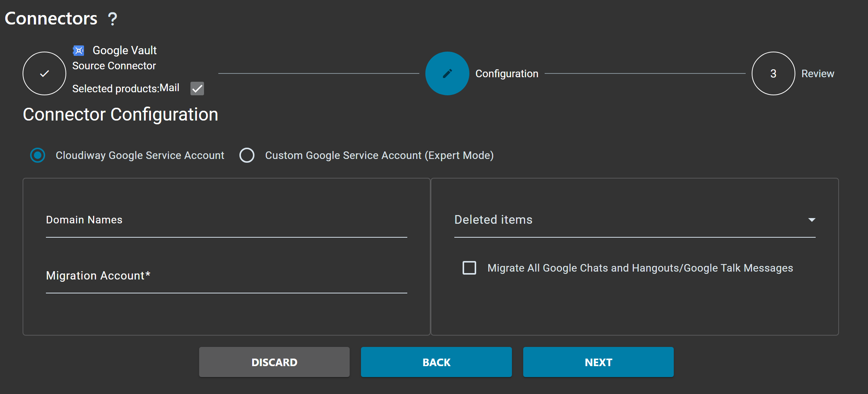The image size is (868, 394).
Task: Click the Review step label
Action: coord(818,74)
